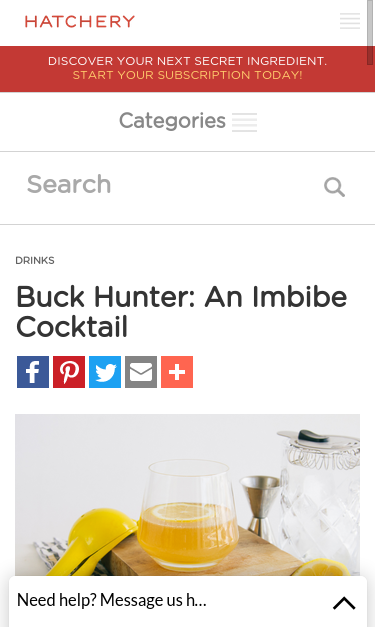This screenshot has width=375, height=627.
Task: Click the cocktail photo thumbnail
Action: tap(188, 495)
